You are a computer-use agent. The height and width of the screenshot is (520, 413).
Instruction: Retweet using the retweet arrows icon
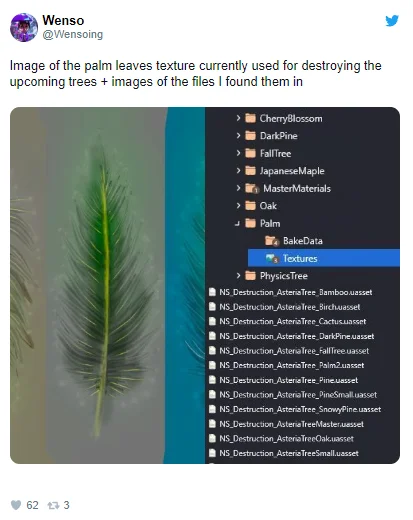[x=53, y=505]
